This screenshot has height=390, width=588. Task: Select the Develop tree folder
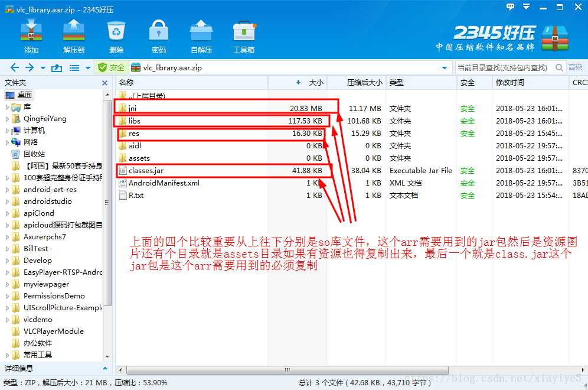(x=31, y=261)
